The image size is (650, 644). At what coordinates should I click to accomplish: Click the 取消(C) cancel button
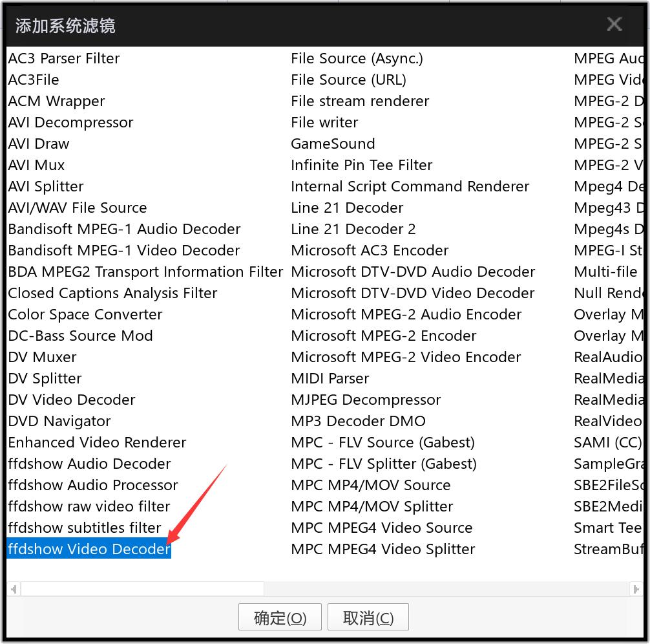368,617
